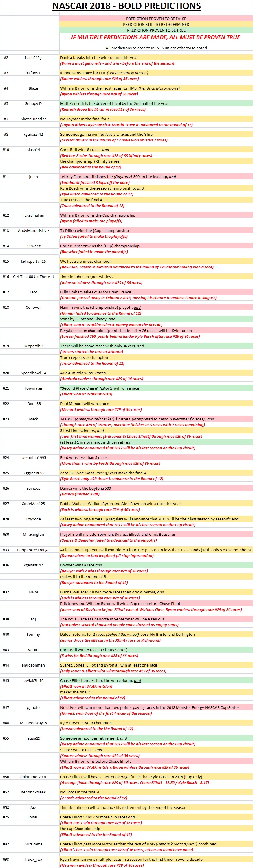Image resolution: width=253 pixels, height=868 pixels.
Task: Click 'Kyle Larson is your champion' cell
Action: pyautogui.click(x=86, y=723)
